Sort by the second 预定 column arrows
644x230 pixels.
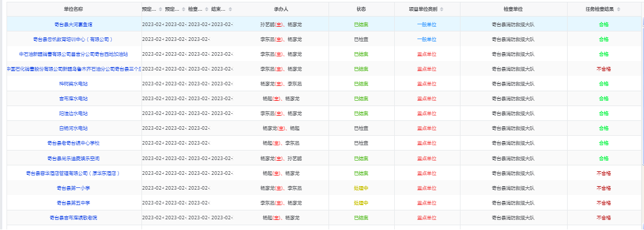click(x=183, y=9)
